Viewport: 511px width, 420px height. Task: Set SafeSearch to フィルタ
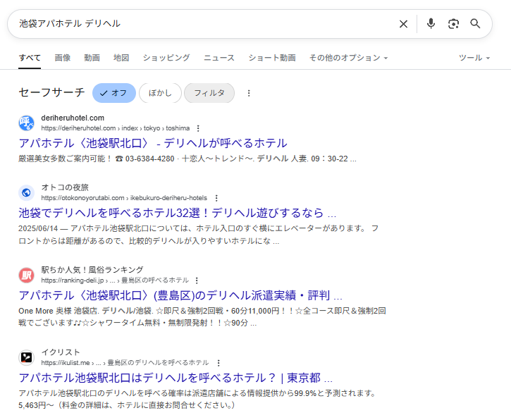[209, 93]
